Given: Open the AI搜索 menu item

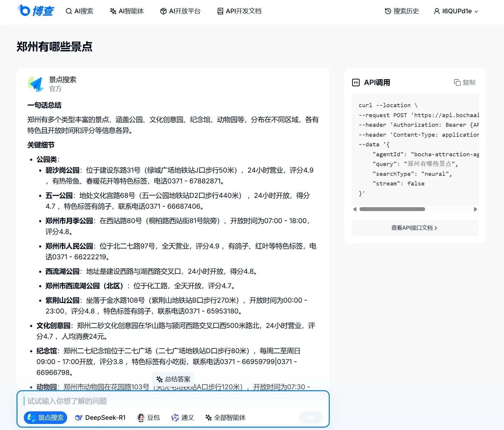Looking at the screenshot, I should pos(79,11).
